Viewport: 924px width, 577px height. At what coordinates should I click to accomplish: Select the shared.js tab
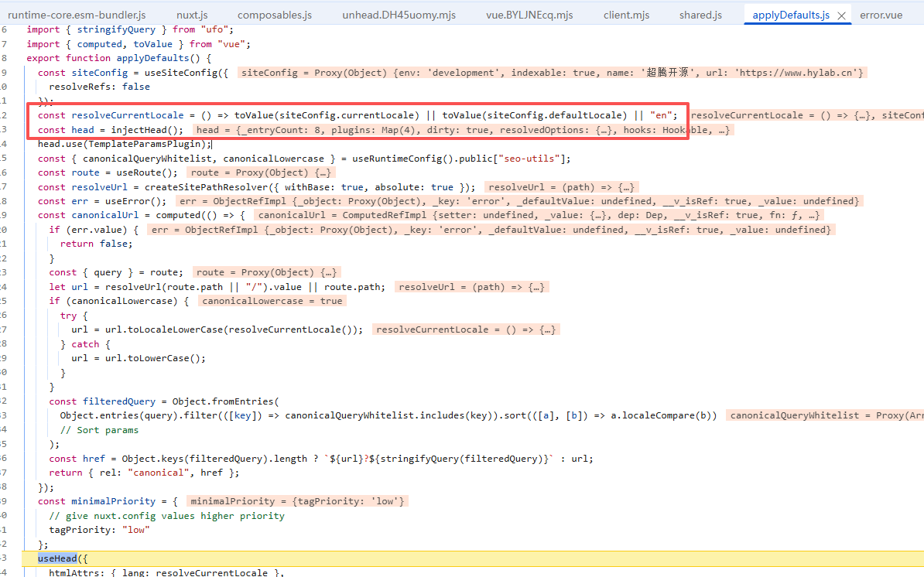point(700,15)
